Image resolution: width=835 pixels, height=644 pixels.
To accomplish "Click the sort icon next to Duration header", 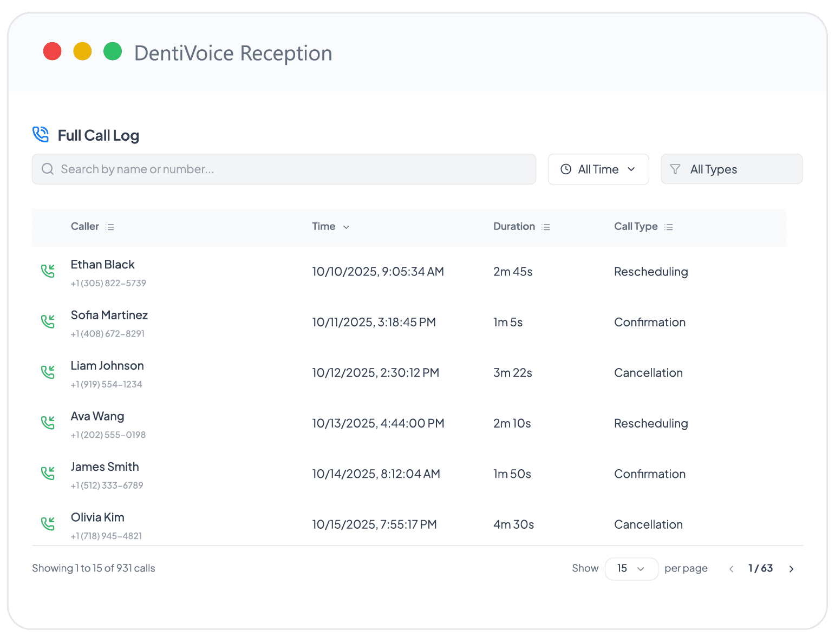I will [x=546, y=226].
